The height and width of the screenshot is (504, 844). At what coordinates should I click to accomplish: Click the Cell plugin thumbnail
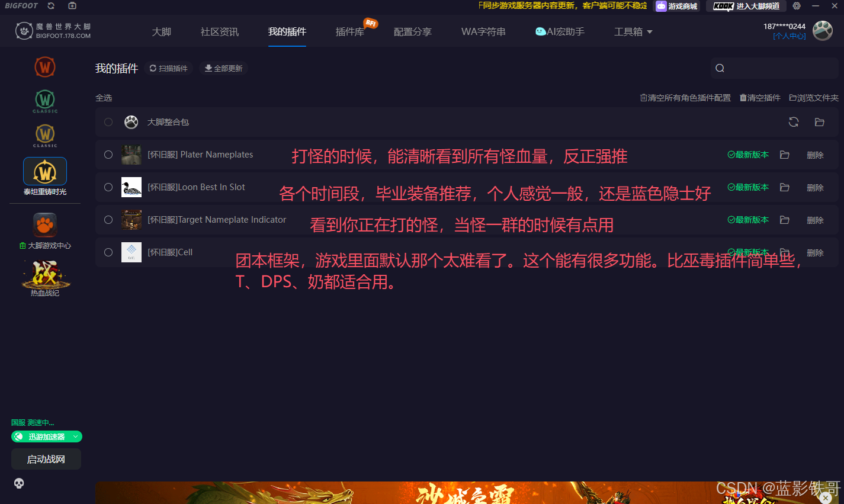tap(131, 252)
